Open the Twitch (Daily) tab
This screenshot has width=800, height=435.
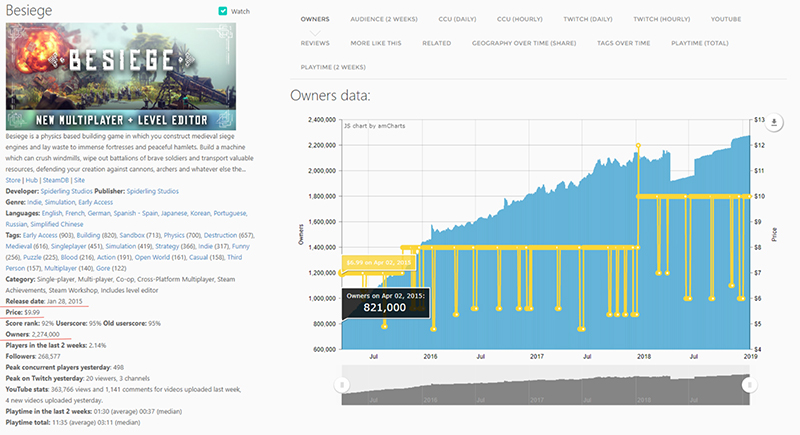(588, 19)
